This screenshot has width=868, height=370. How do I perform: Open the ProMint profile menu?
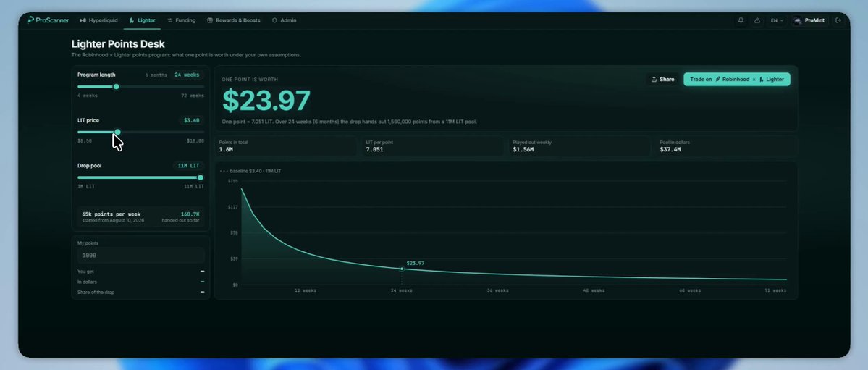pos(809,20)
